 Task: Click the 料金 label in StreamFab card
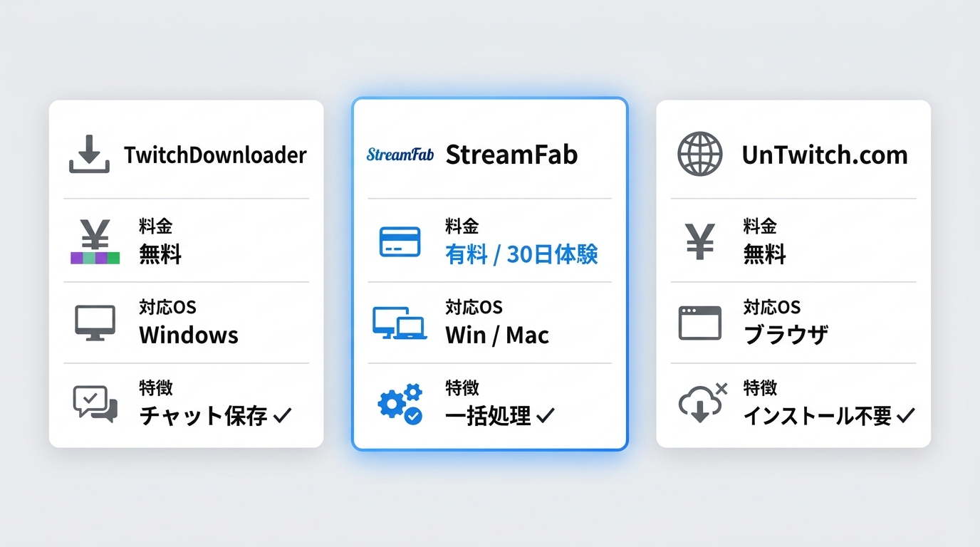[x=462, y=226]
